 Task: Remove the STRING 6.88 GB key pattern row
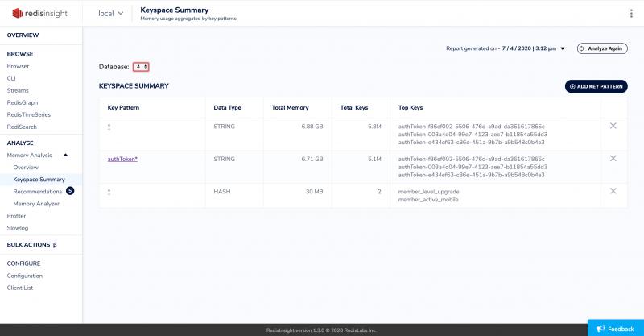(613, 126)
